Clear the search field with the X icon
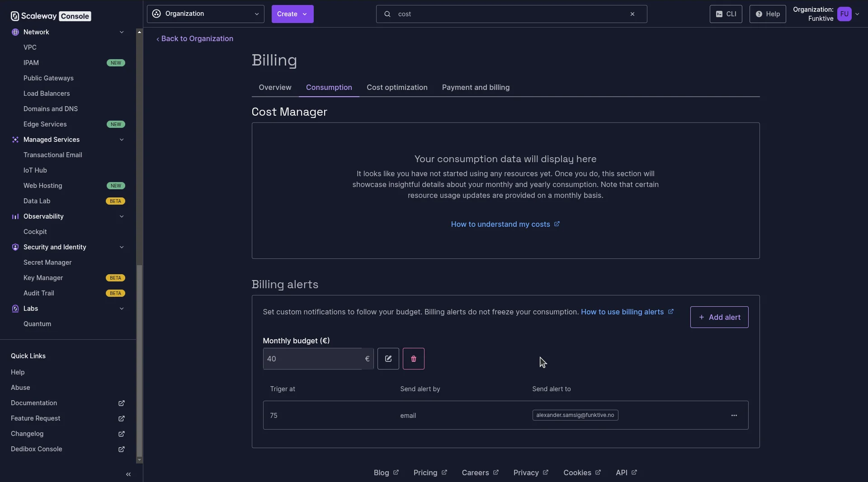Image resolution: width=868 pixels, height=482 pixels. (x=632, y=14)
